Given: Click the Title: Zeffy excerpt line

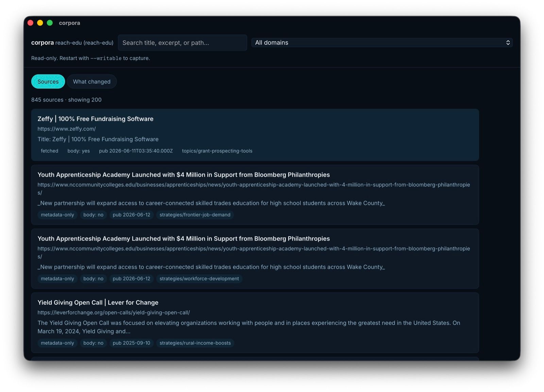Looking at the screenshot, I should point(98,139).
